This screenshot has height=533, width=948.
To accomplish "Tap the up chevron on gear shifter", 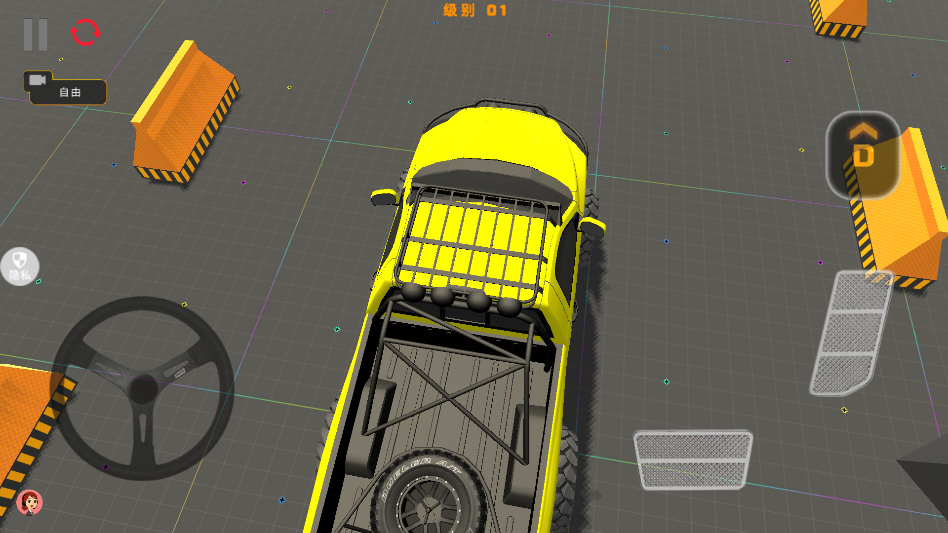I will (x=862, y=130).
